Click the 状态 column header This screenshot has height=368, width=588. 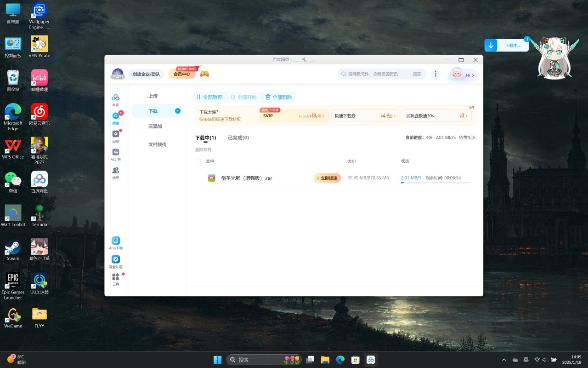pyautogui.click(x=405, y=161)
